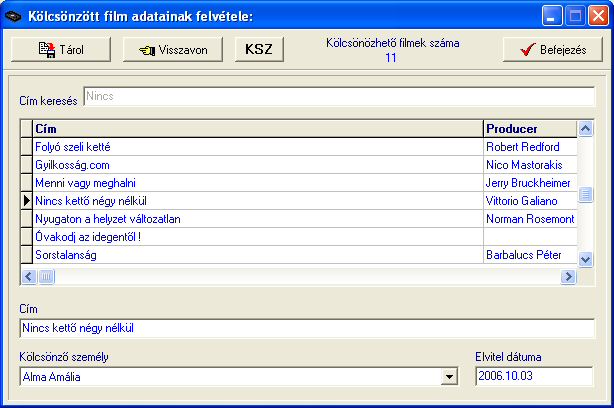Click the Cím column header
Image resolution: width=614 pixels, height=408 pixels.
pyautogui.click(x=258, y=129)
